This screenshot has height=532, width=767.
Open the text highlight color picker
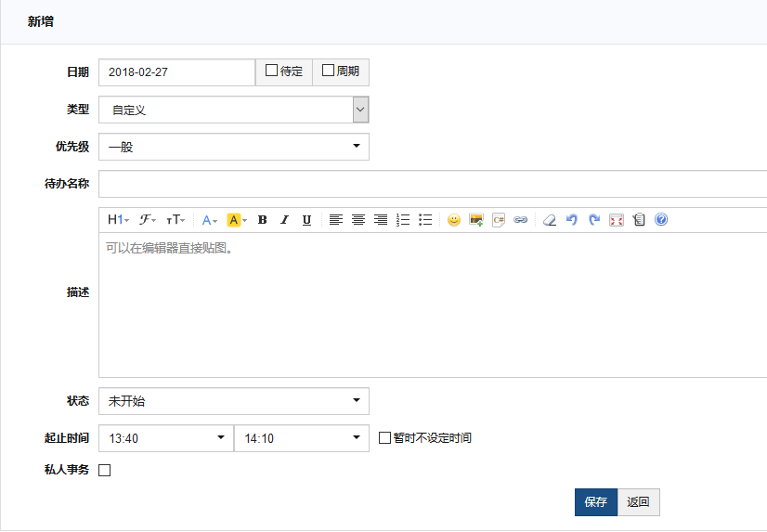click(x=237, y=220)
